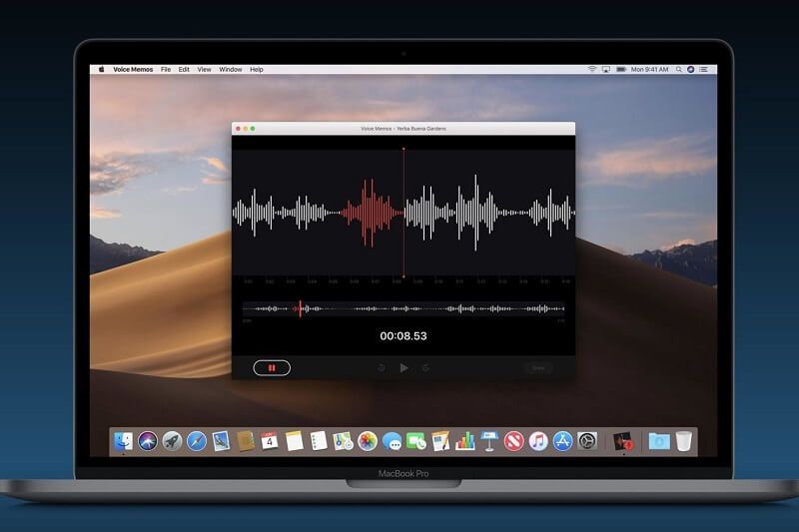
Task: Open Mail stamp icon in Dock
Action: pos(221,441)
